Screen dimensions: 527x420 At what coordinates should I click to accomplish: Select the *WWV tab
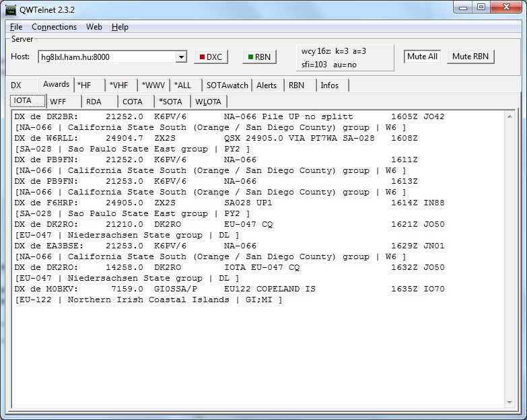point(153,85)
